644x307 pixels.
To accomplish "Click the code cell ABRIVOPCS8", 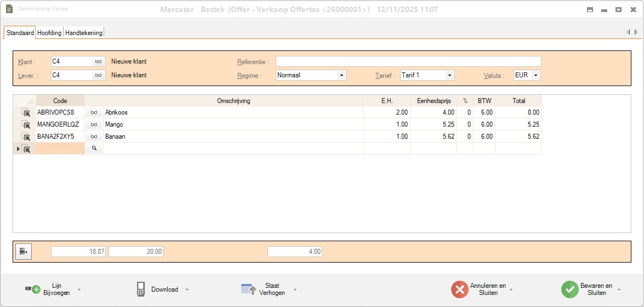I will 60,112.
